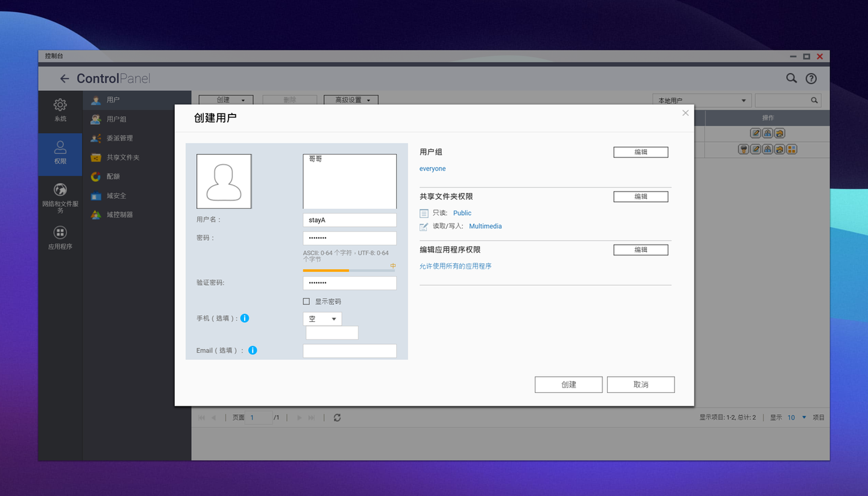Click the 页面 page number field
The image size is (868, 496).
(x=259, y=418)
